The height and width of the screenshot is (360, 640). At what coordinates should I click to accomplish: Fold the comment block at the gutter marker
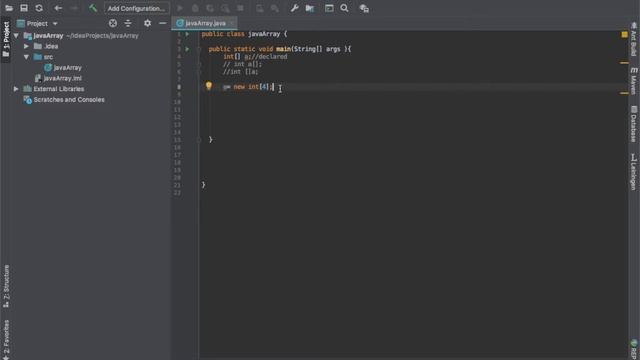(x=199, y=64)
